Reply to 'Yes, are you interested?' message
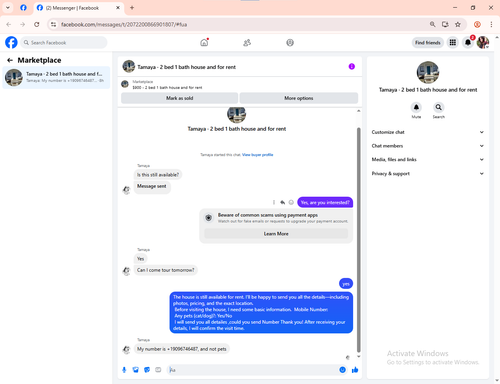 tap(282, 202)
